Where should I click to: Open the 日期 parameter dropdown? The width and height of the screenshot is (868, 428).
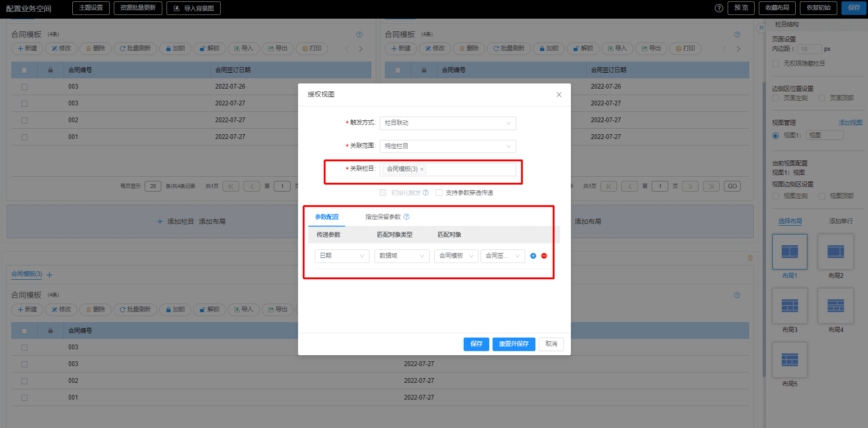pos(342,256)
